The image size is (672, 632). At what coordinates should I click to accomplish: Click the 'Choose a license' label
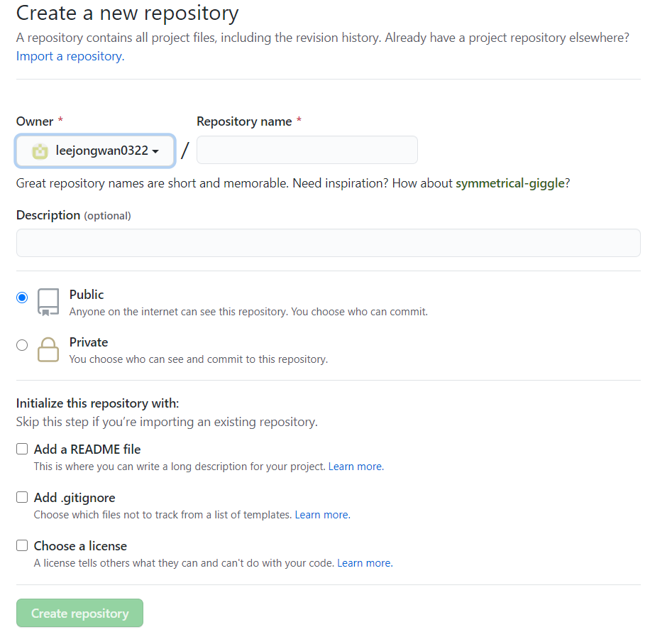coord(81,546)
